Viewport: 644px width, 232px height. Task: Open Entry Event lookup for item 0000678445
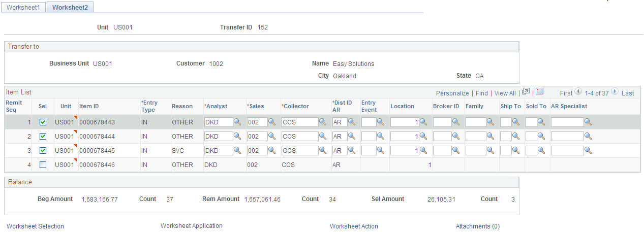[381, 150]
